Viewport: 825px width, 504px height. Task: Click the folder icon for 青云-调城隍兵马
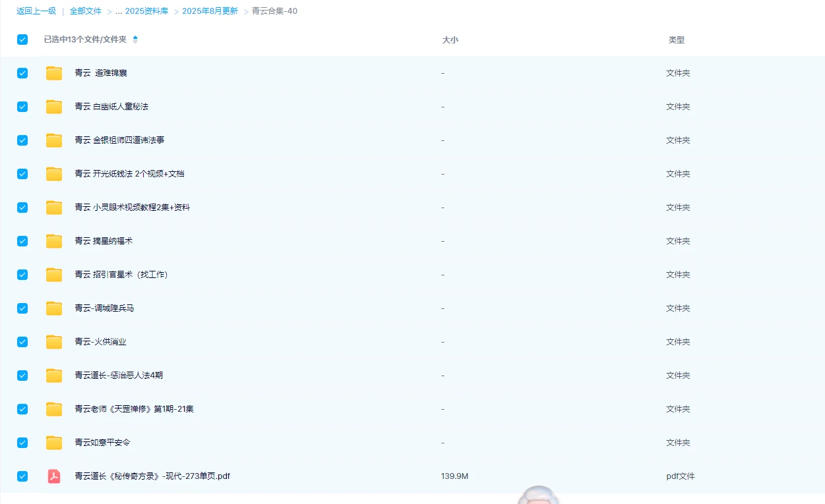tap(54, 308)
